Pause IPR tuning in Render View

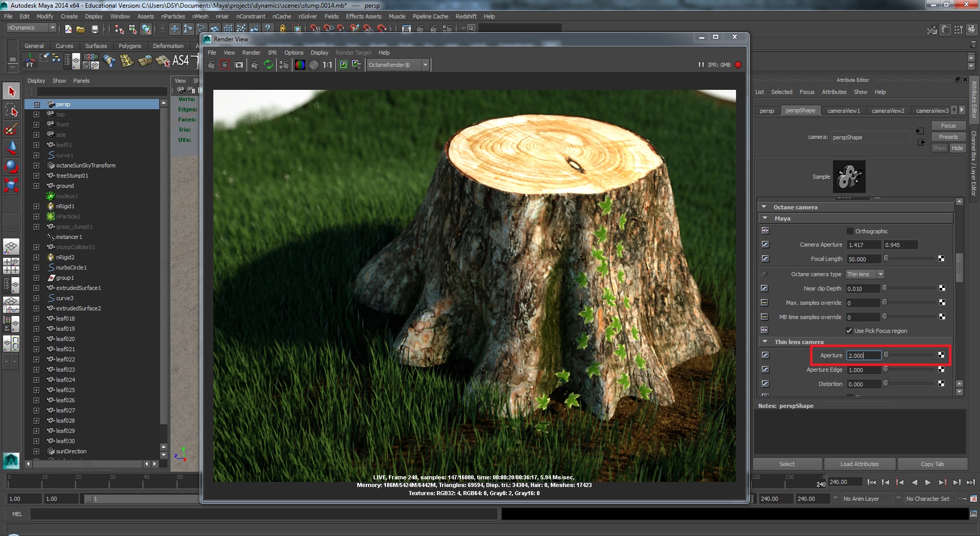[x=701, y=65]
